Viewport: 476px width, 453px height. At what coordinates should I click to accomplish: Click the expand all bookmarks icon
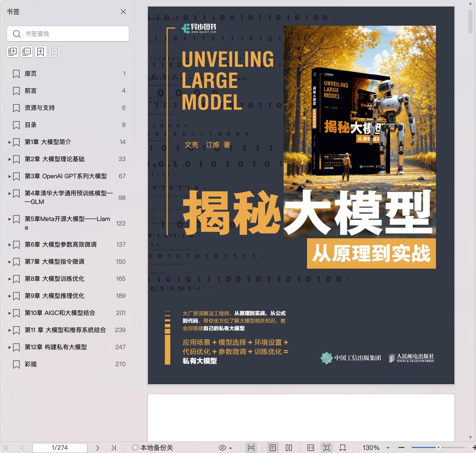click(13, 52)
